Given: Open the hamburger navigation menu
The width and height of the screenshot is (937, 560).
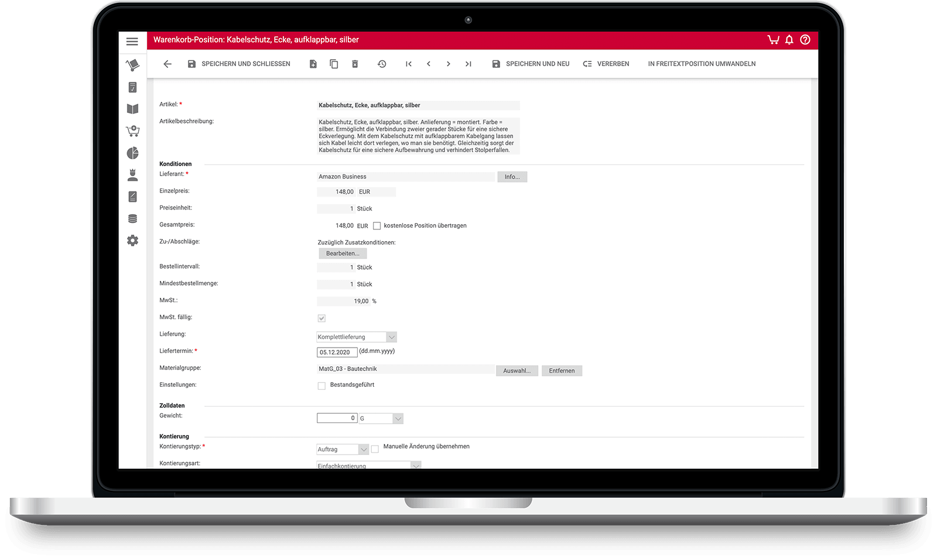Looking at the screenshot, I should (x=132, y=42).
